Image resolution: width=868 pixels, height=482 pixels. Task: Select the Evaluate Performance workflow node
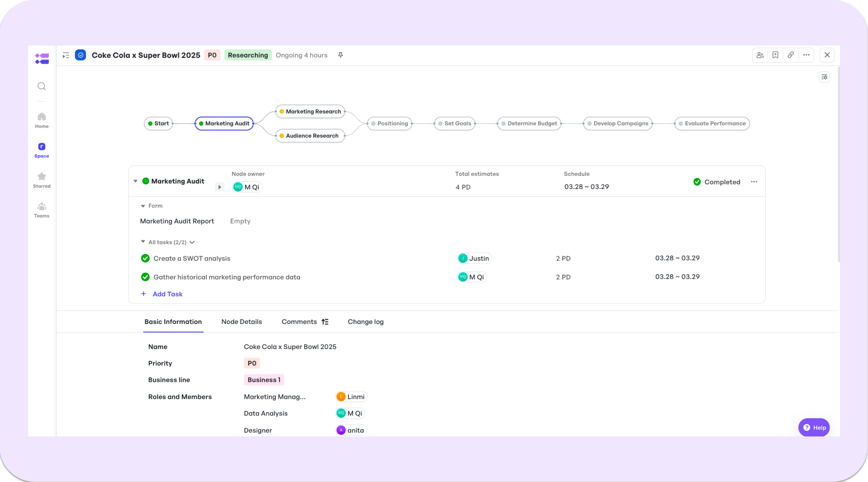pyautogui.click(x=712, y=124)
